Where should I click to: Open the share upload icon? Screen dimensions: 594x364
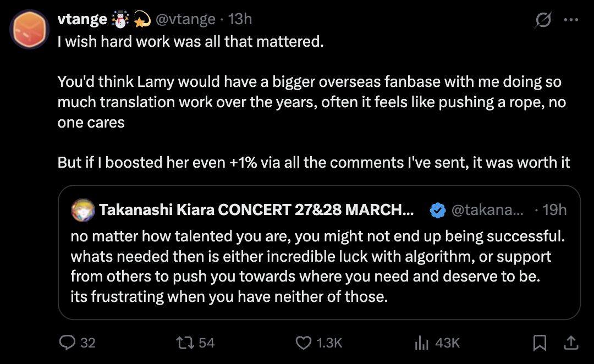coord(571,343)
